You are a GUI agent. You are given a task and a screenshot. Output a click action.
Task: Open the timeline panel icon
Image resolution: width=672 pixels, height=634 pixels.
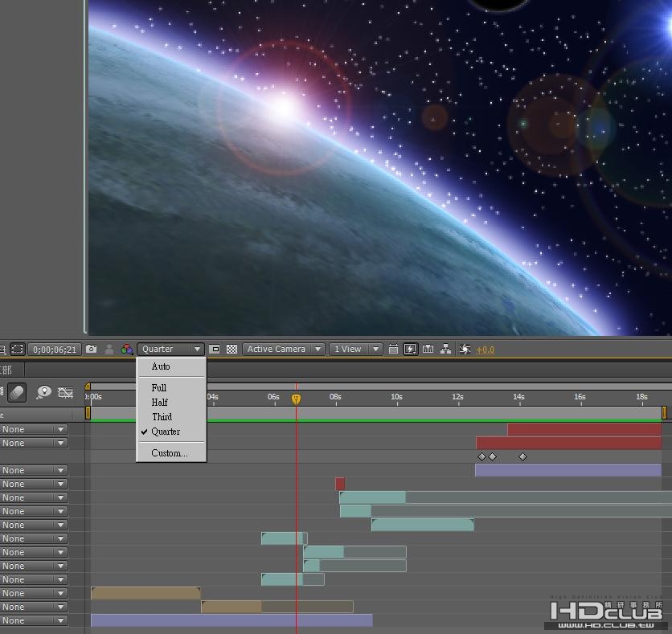click(x=428, y=350)
